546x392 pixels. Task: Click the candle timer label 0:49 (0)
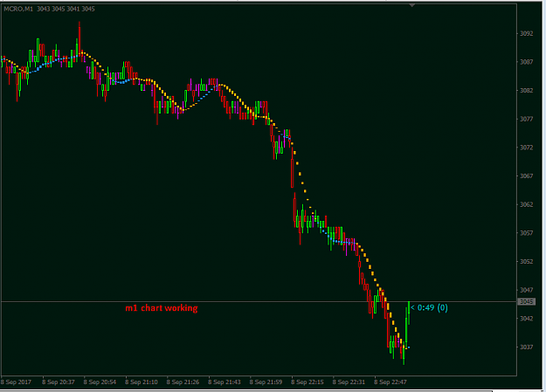[429, 308]
